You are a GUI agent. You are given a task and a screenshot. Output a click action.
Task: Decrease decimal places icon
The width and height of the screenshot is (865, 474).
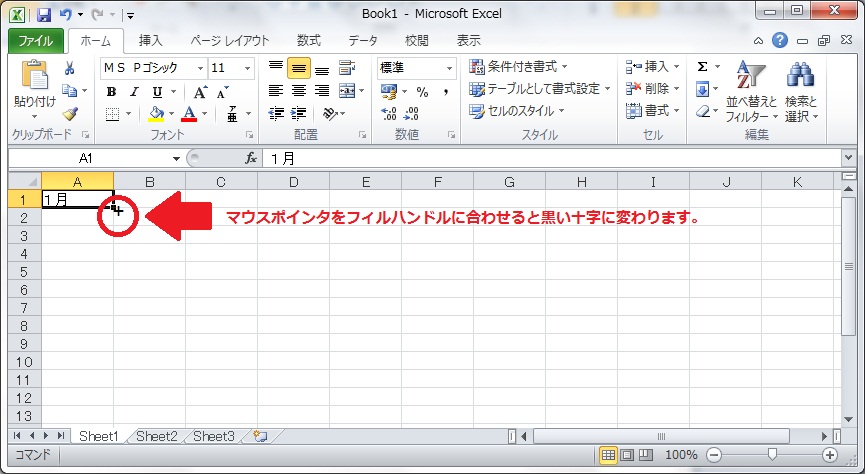point(412,114)
